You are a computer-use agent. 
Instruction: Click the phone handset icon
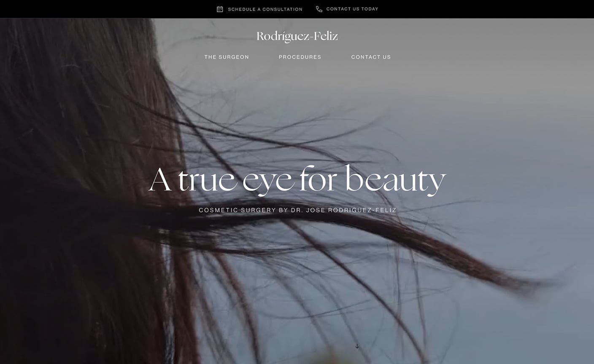[319, 9]
